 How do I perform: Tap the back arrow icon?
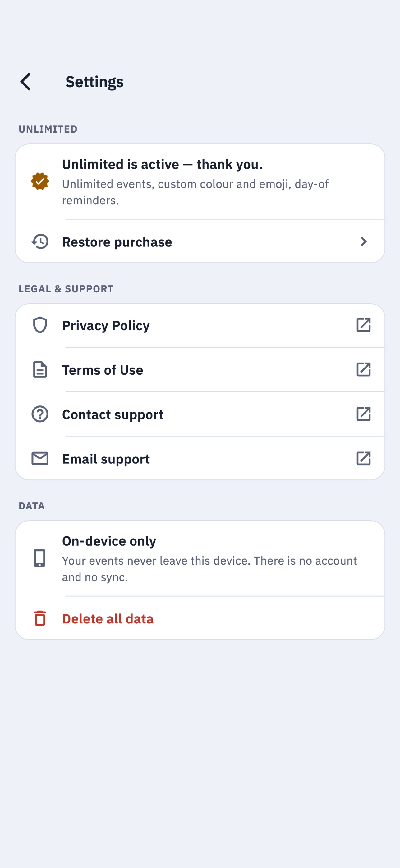tap(25, 82)
